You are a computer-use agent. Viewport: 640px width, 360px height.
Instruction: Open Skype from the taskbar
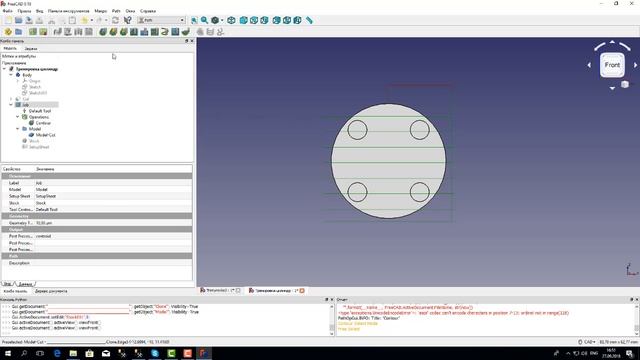coord(155,353)
